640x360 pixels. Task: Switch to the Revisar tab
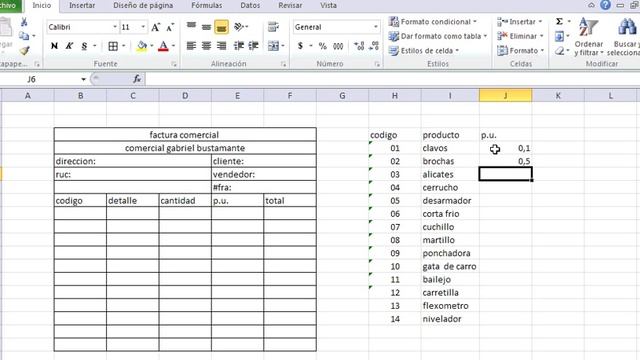pos(290,5)
